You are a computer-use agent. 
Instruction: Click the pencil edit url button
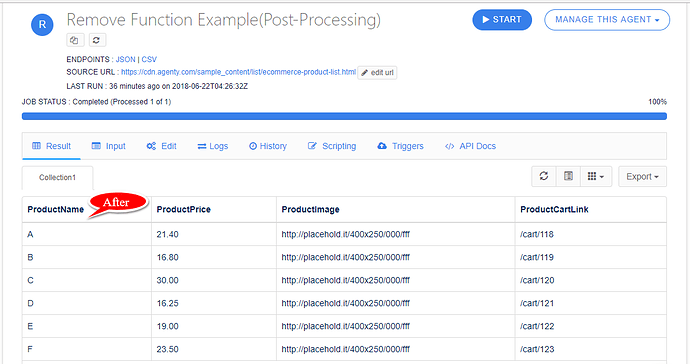tap(378, 73)
